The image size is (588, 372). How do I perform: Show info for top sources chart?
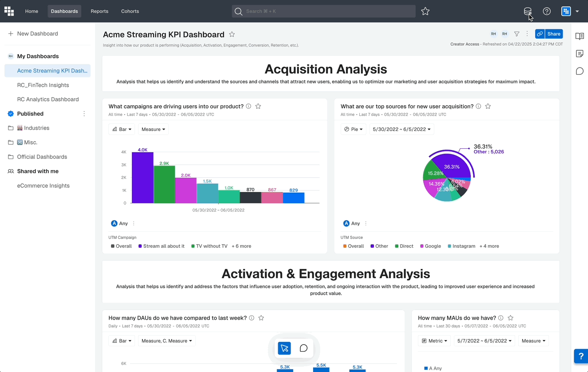[478, 106]
